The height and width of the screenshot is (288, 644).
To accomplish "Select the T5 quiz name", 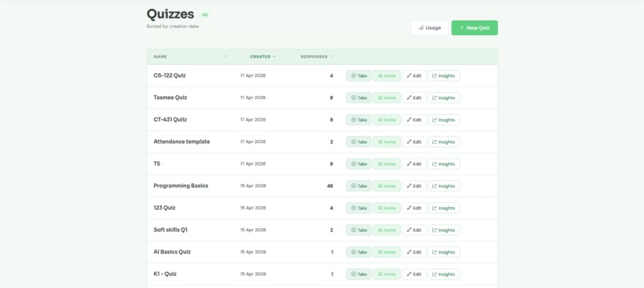I will tap(157, 164).
